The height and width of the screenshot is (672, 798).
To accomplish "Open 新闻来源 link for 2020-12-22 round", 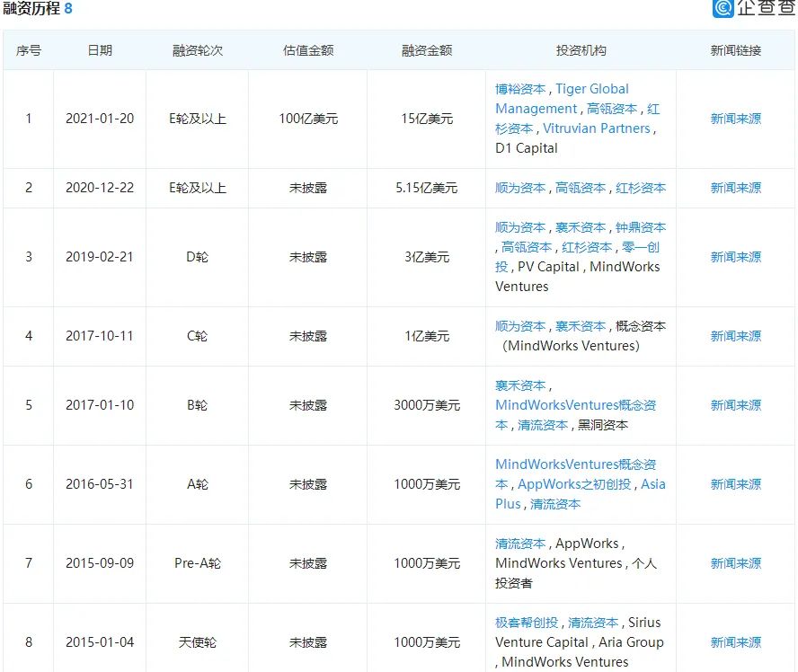I will pyautogui.click(x=736, y=188).
